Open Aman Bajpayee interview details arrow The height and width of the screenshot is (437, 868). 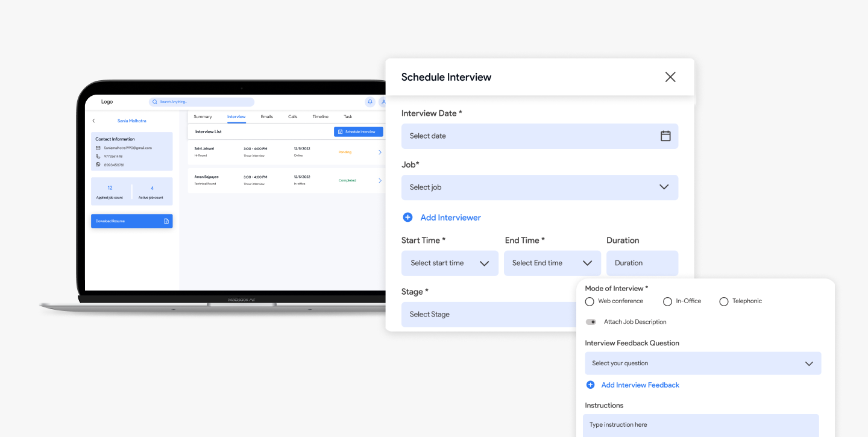[x=380, y=181]
